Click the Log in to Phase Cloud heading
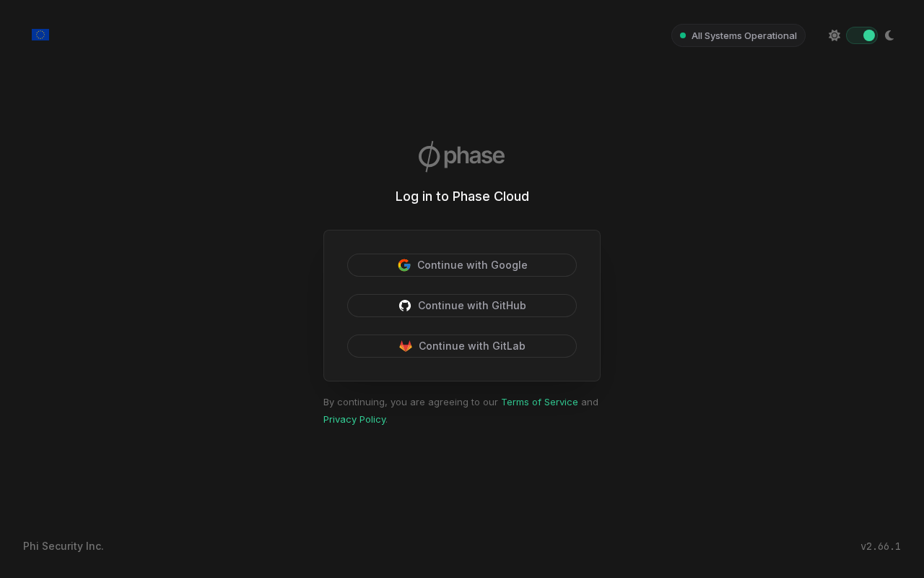The width and height of the screenshot is (924, 578). tap(462, 197)
